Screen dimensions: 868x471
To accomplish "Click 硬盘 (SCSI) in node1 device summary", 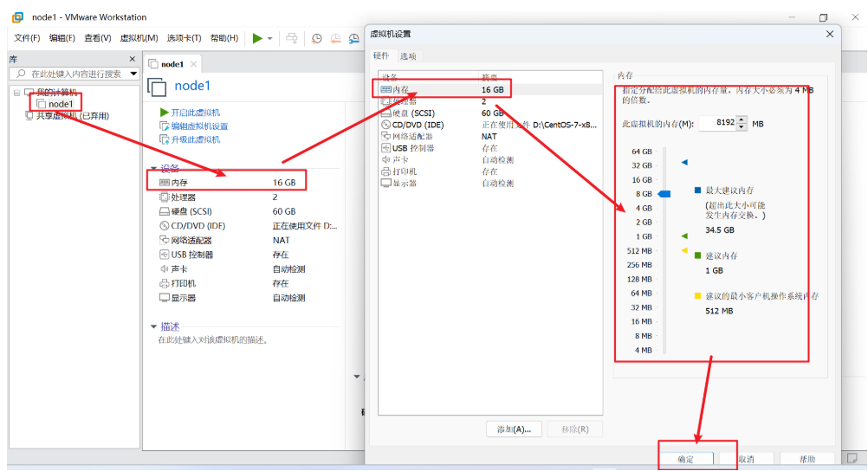I will click(227, 211).
